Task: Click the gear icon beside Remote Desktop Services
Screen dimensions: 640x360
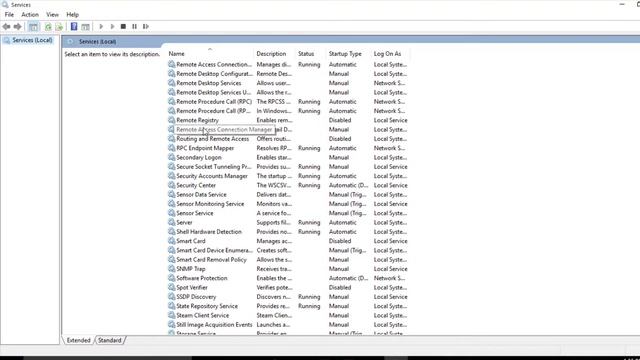Action: coord(172,83)
